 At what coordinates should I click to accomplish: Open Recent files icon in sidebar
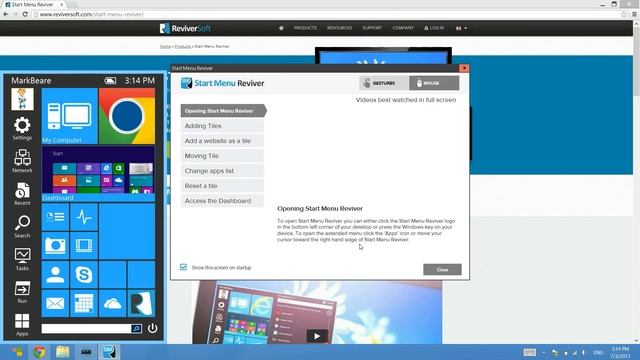22,193
